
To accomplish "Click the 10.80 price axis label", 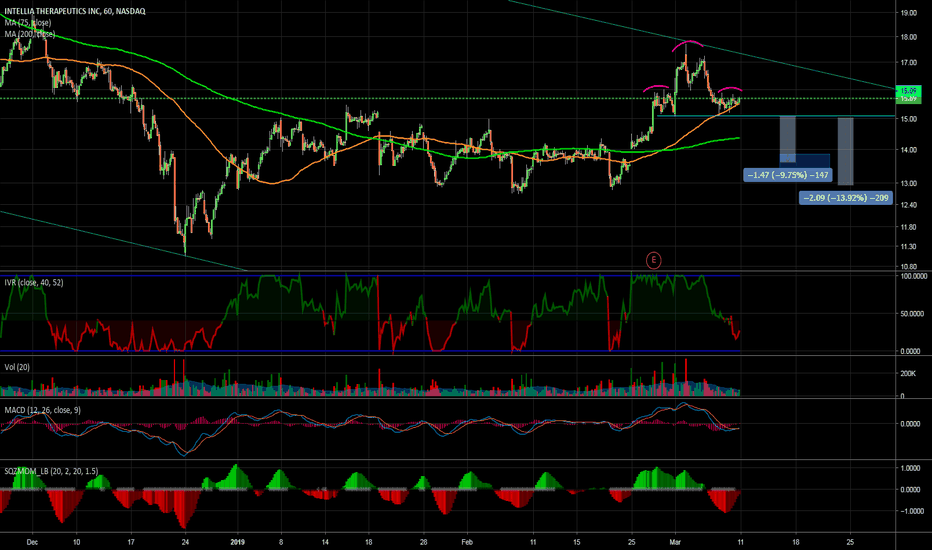I will [x=908, y=267].
